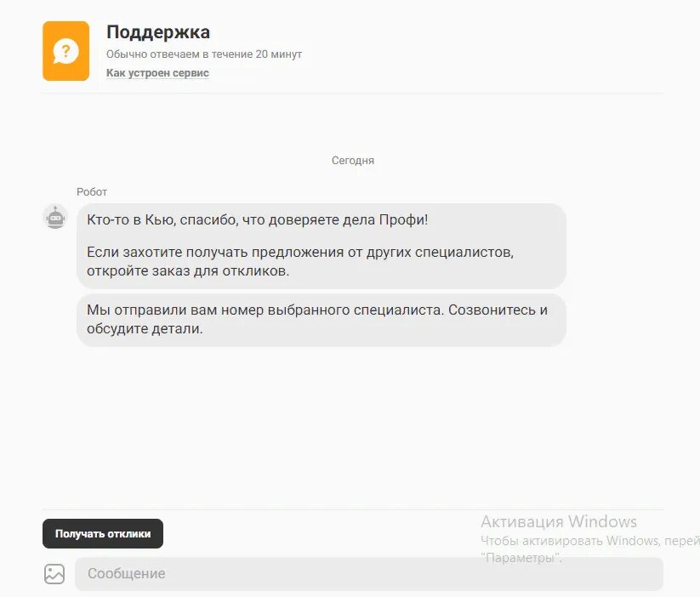Focus the 'Сообщение' input field

point(369,574)
